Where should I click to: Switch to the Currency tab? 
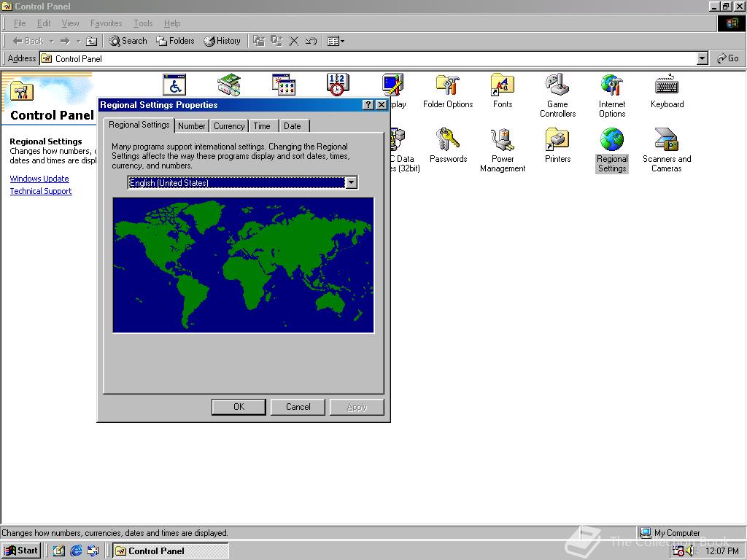[228, 125]
